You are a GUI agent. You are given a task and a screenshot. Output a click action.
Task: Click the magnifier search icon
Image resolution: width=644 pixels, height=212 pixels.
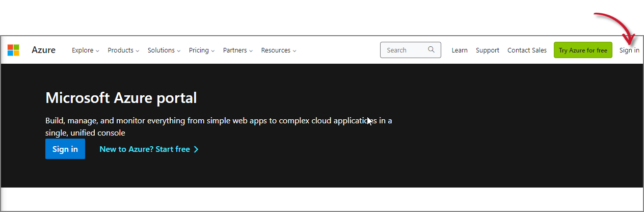[x=432, y=50]
